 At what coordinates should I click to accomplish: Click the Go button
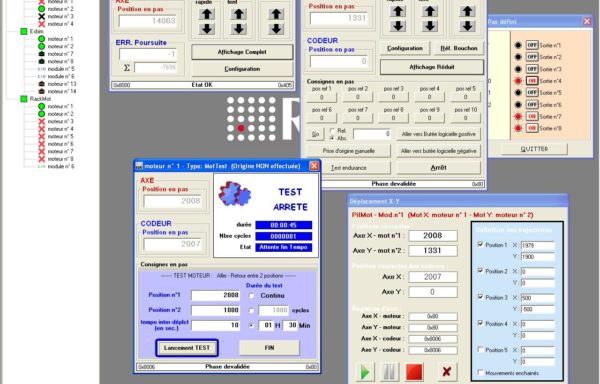315,134
